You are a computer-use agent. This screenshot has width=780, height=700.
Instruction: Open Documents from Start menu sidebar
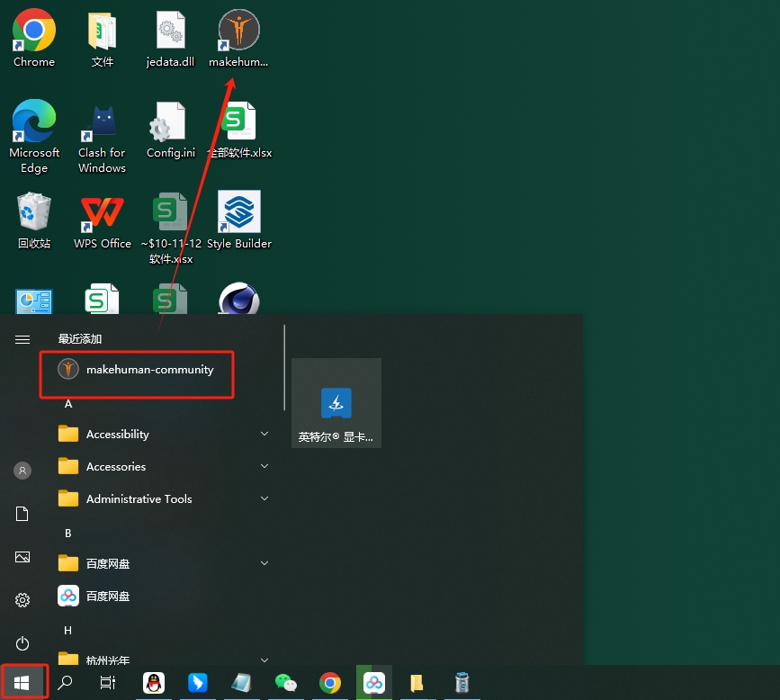22,514
